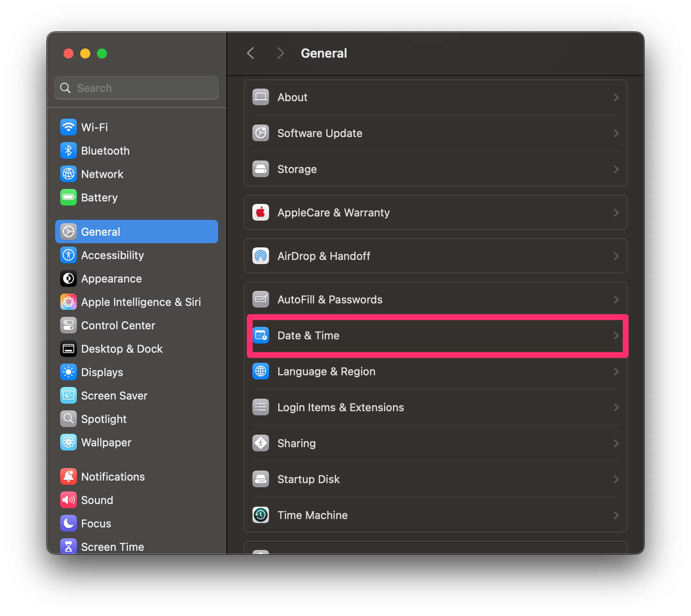Click the Desktop & Dock icon
The height and width of the screenshot is (616, 691).
click(69, 349)
